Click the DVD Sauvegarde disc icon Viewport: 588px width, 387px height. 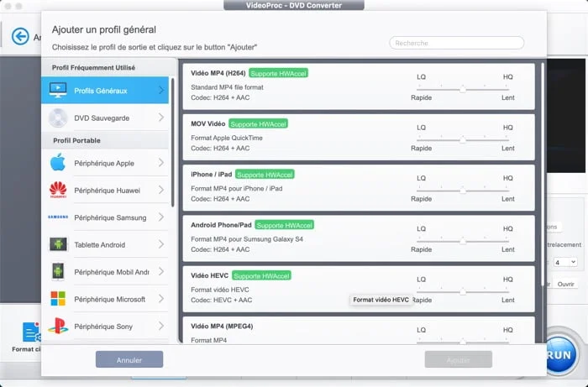58,118
